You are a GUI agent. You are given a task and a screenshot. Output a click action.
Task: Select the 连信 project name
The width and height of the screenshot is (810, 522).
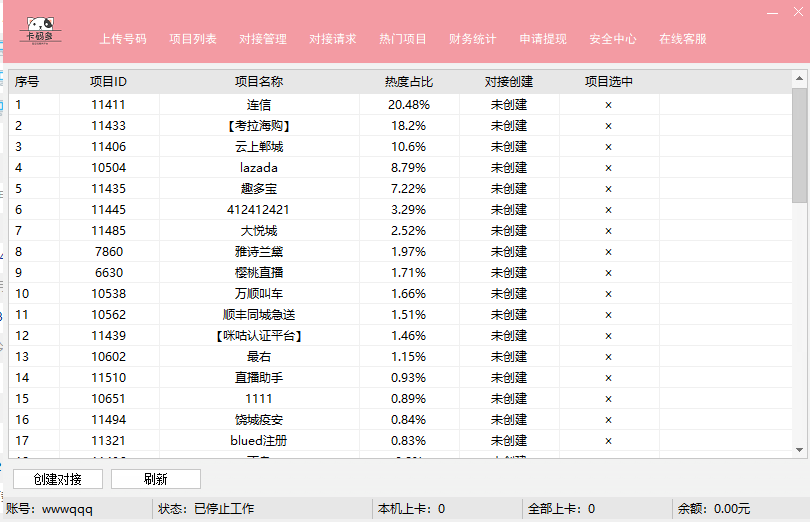(259, 105)
